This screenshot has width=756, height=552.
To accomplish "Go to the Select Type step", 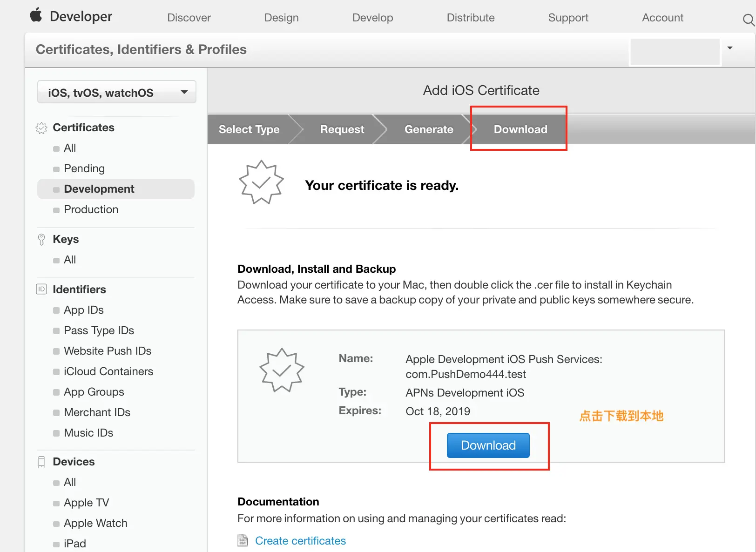I will 249,129.
